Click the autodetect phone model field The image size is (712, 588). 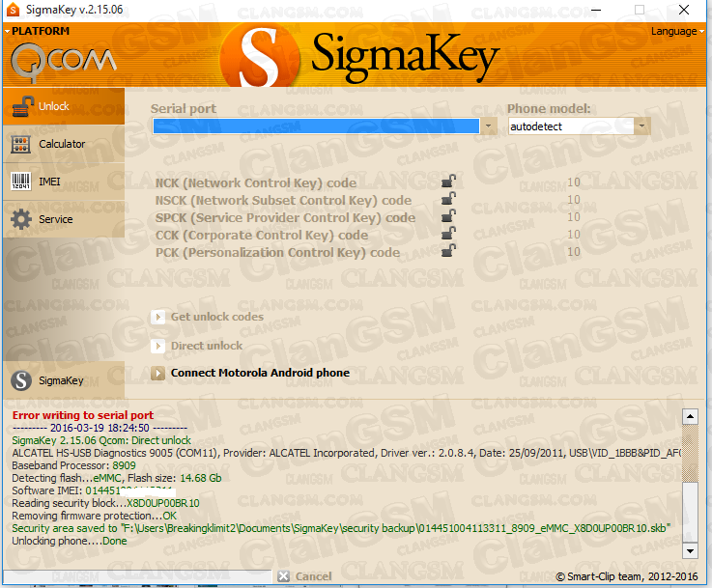point(571,126)
